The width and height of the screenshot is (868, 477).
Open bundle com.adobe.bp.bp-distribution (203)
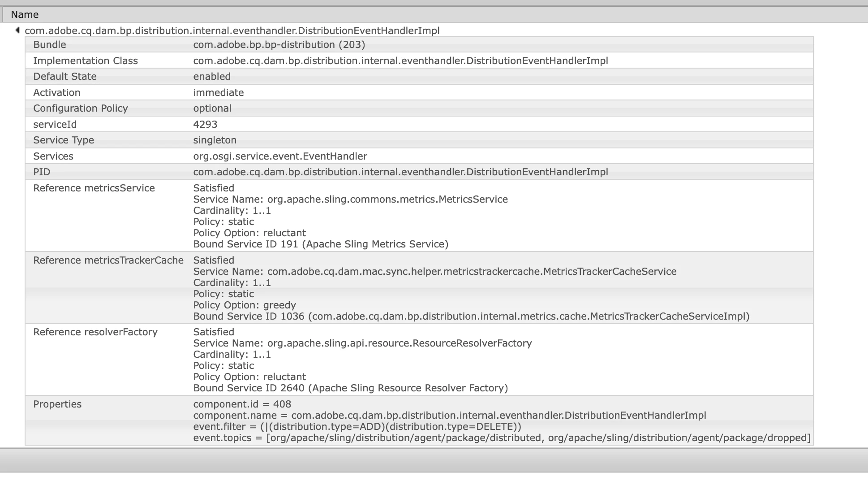(x=279, y=45)
